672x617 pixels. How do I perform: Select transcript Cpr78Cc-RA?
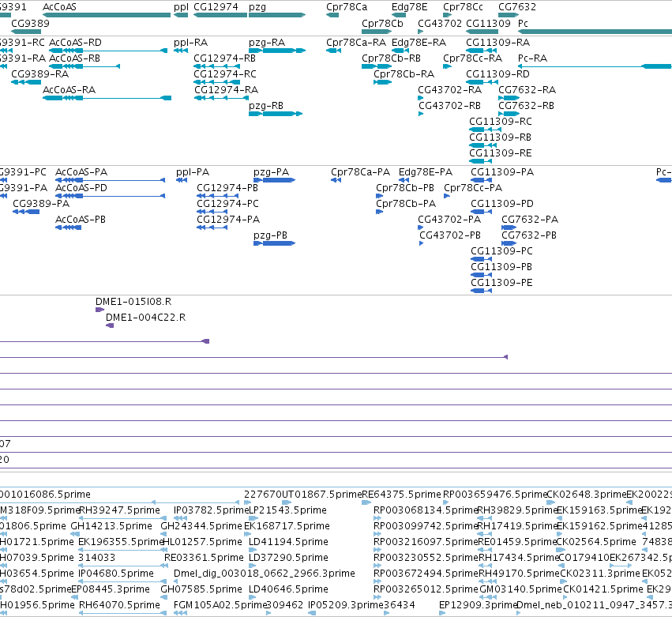pos(473,58)
